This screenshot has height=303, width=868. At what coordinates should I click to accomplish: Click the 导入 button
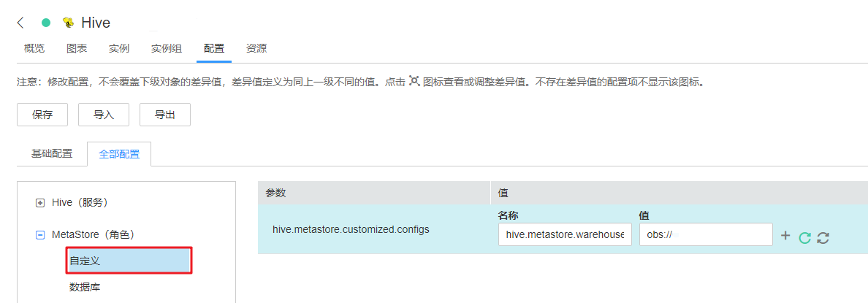coord(104,115)
